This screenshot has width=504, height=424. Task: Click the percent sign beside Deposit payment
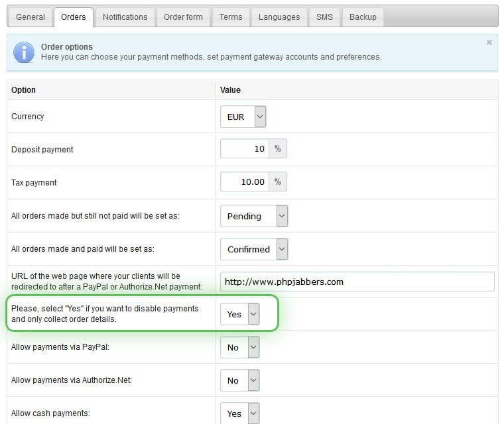coord(278,148)
